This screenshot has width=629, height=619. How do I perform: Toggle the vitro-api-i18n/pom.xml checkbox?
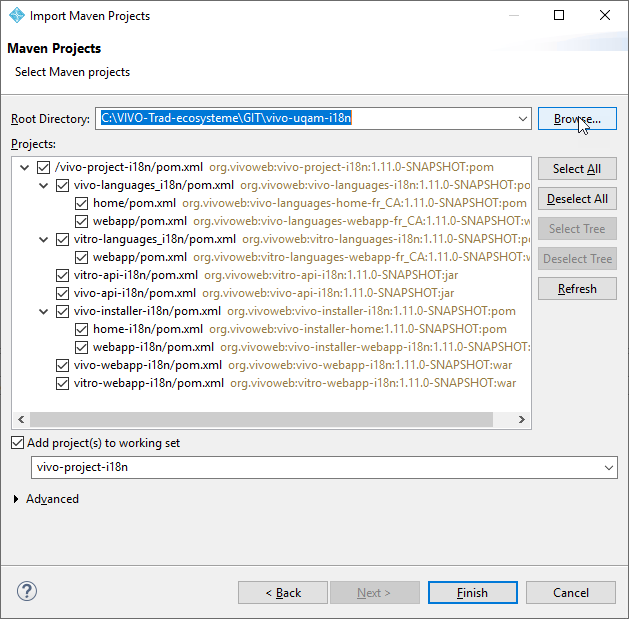coord(62,275)
